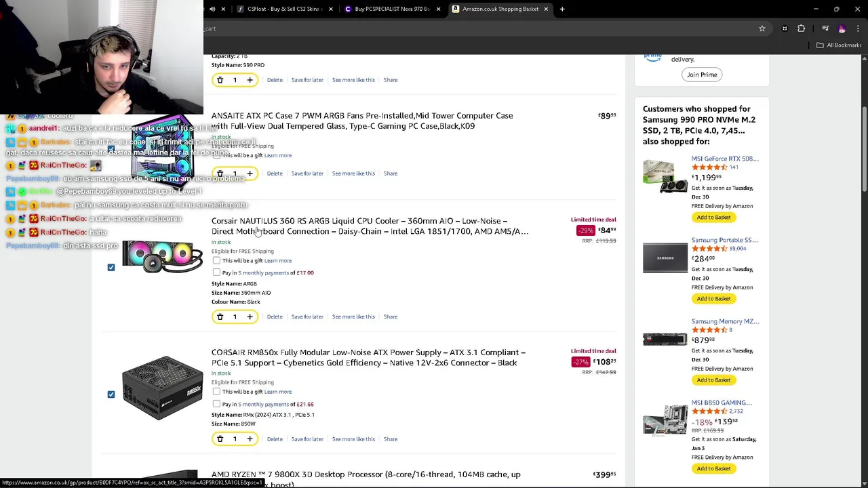This screenshot has width=868, height=488.
Task: Delete the Corsair NAUTILUS cooler via Delete link
Action: pyautogui.click(x=275, y=317)
